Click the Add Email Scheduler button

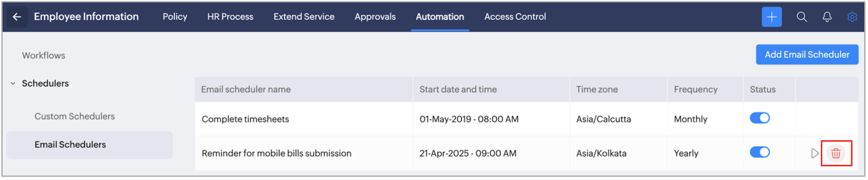(x=807, y=54)
